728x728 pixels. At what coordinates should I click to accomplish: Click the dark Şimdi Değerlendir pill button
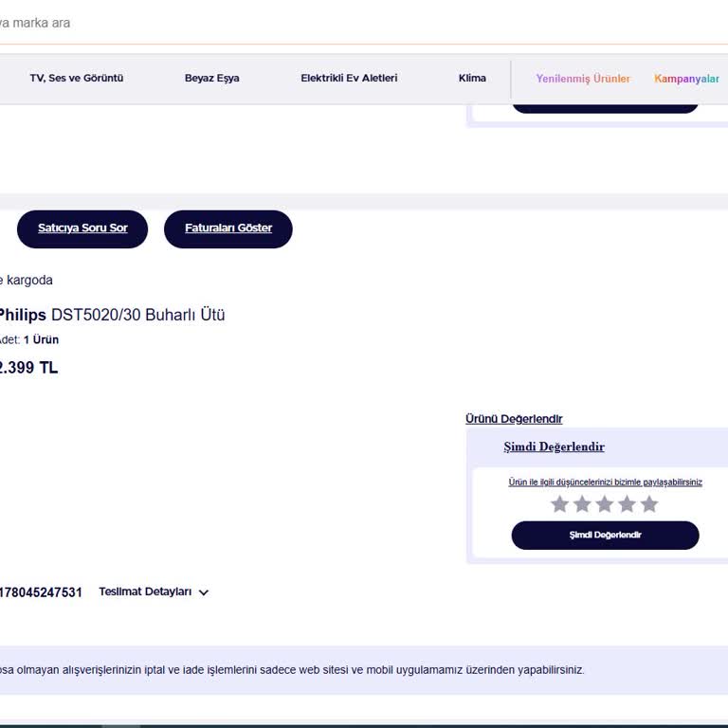[605, 535]
